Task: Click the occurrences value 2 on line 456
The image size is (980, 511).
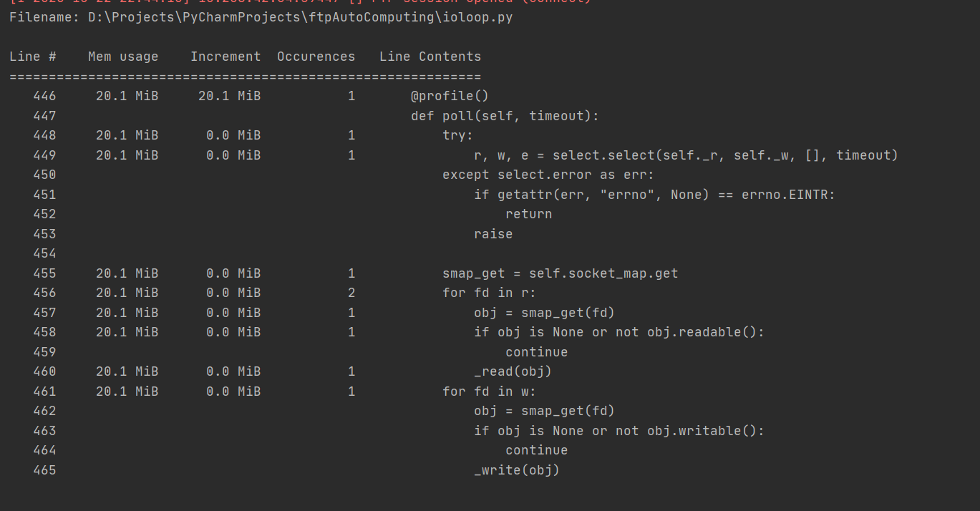Action: [x=351, y=293]
